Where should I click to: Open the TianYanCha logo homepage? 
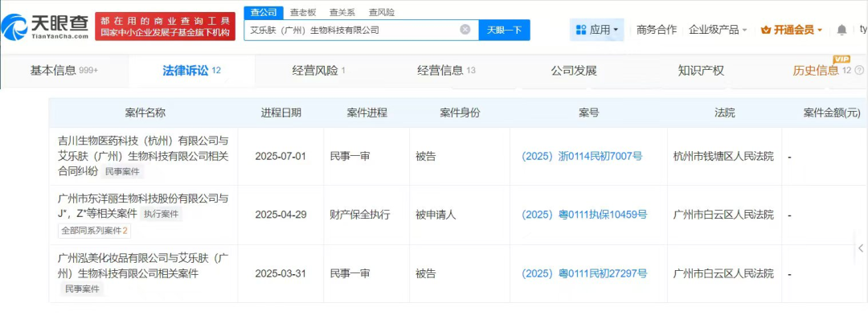click(45, 27)
